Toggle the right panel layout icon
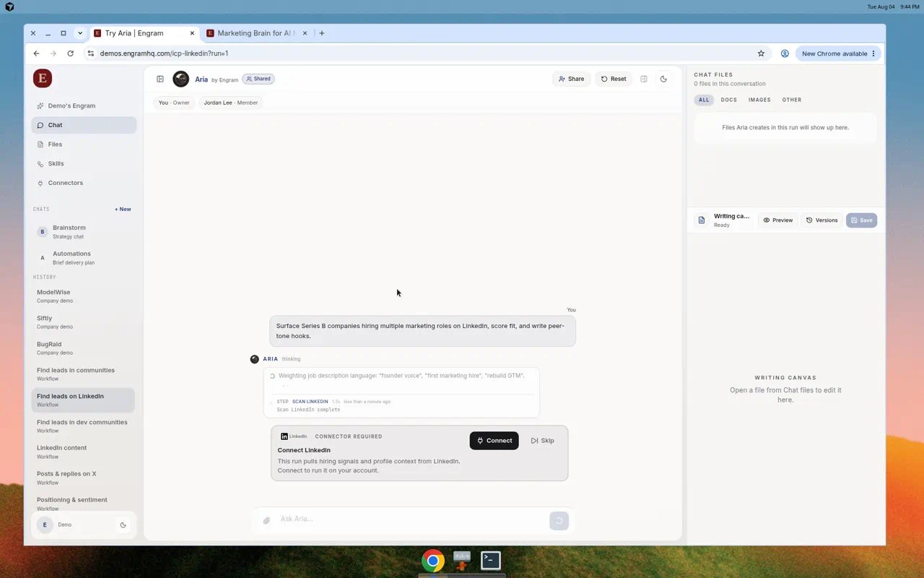 click(644, 79)
